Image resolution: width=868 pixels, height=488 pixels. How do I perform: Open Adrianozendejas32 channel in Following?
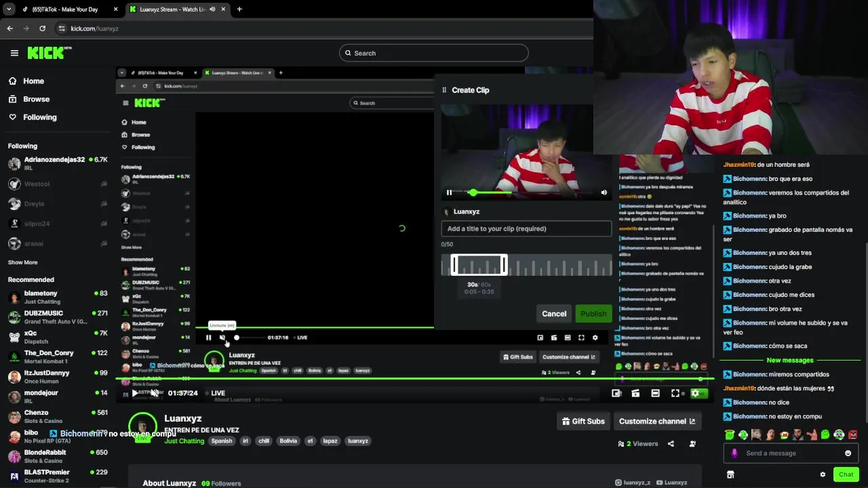click(x=58, y=163)
